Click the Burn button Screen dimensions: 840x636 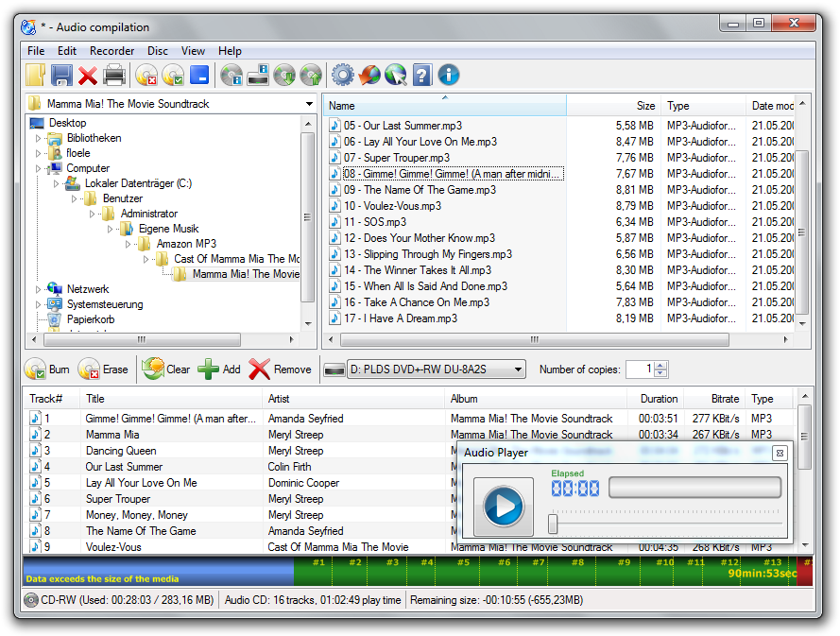click(x=49, y=369)
